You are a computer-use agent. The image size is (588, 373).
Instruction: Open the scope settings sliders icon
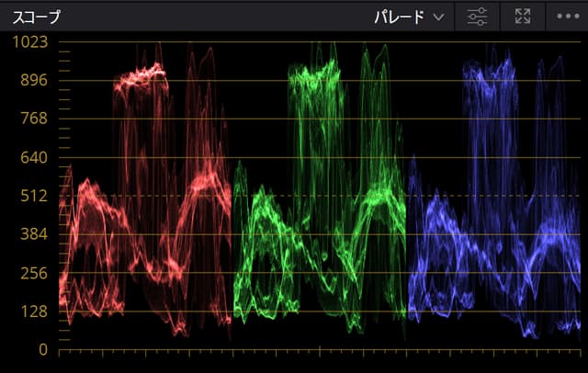(477, 17)
